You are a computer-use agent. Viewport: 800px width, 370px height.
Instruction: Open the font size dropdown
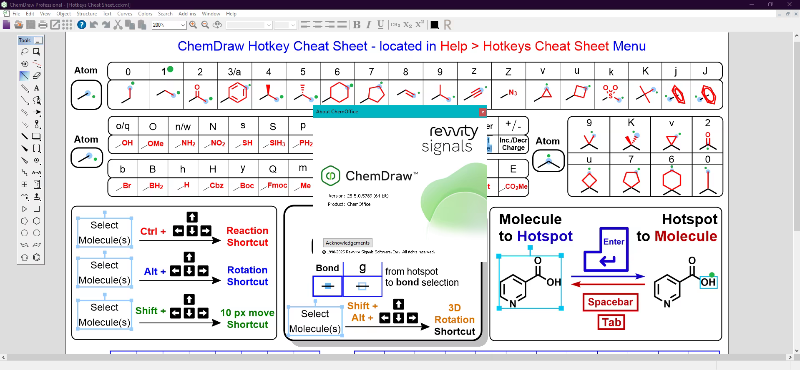293,24
